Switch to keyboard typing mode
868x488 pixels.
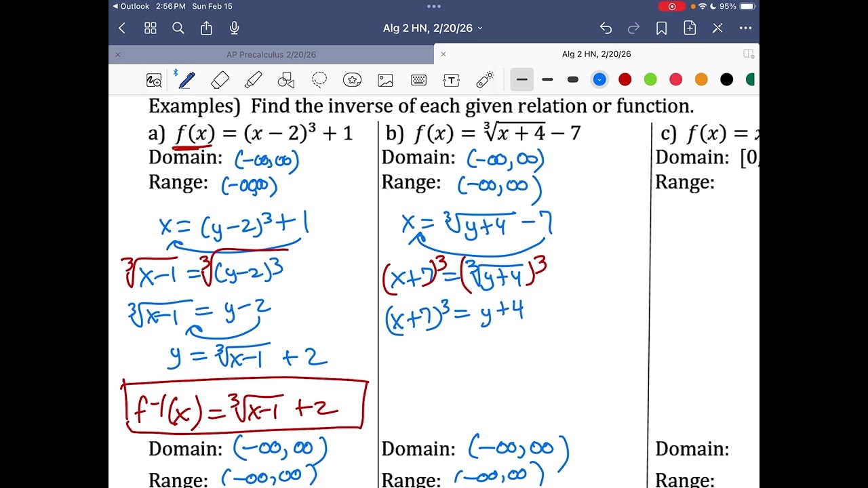418,80
